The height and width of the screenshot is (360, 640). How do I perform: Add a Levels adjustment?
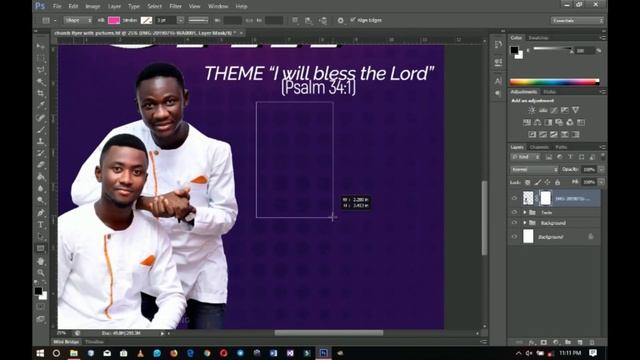coord(543,110)
